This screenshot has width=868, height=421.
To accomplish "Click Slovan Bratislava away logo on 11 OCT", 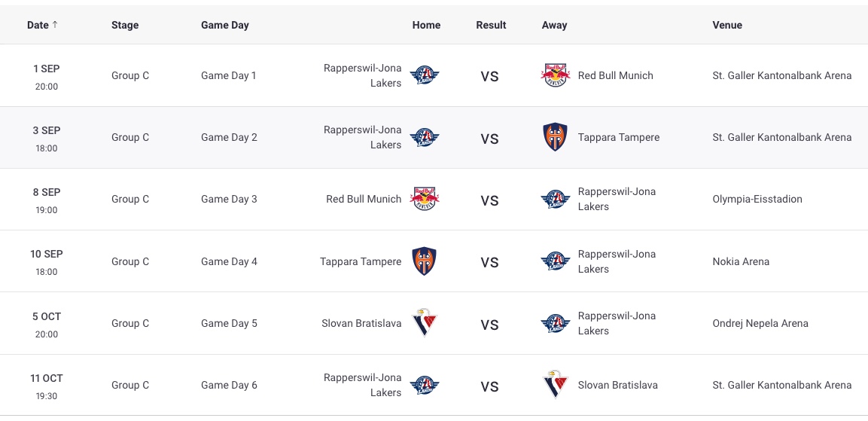I will click(556, 385).
